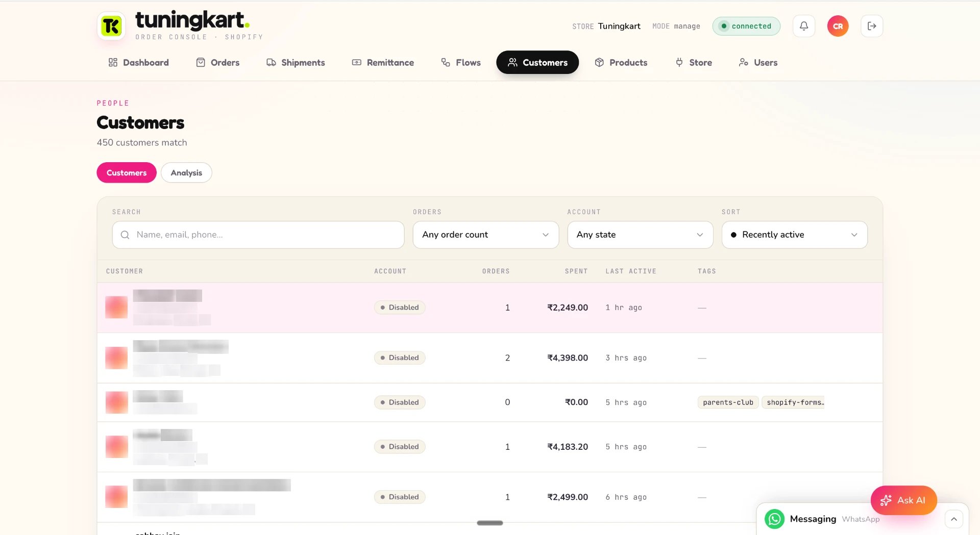Open the Ask AI assistant
Image resolution: width=980 pixels, height=535 pixels.
point(903,500)
